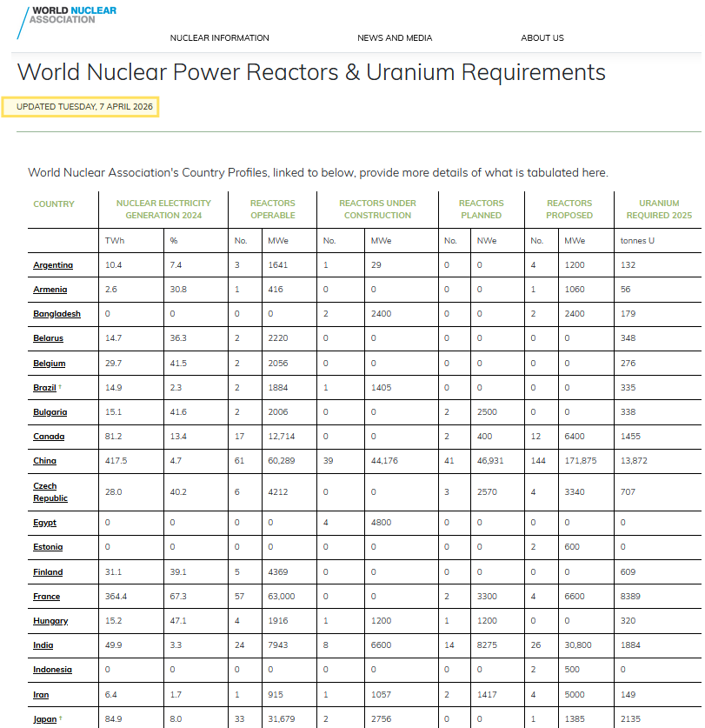Click the Reactors Proposed column header
The image size is (705, 728).
[x=569, y=210]
